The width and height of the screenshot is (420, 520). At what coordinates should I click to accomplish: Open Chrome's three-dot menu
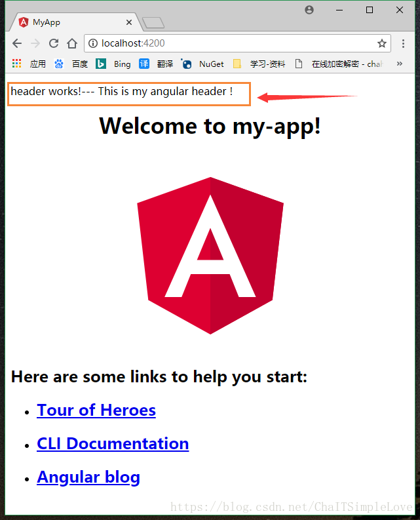403,43
